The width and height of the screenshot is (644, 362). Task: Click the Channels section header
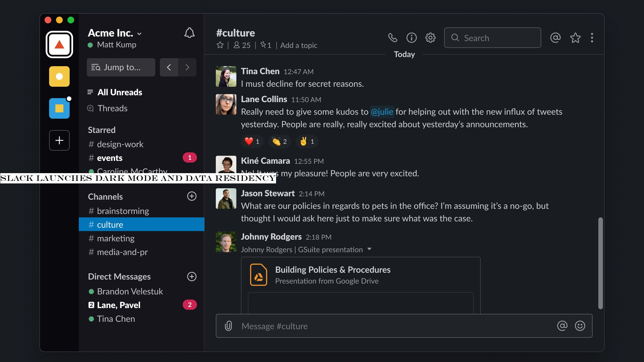(x=105, y=197)
